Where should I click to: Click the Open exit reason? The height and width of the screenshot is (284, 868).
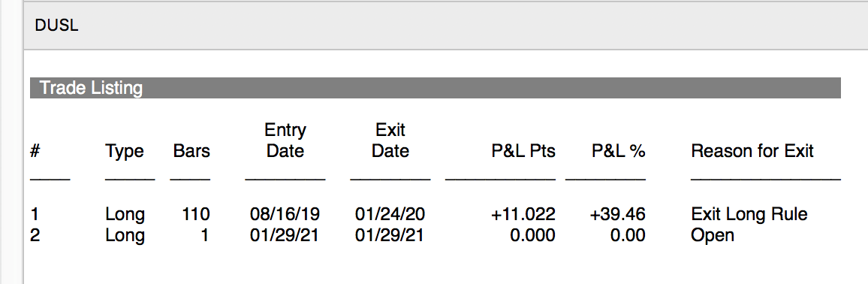pyautogui.click(x=713, y=236)
